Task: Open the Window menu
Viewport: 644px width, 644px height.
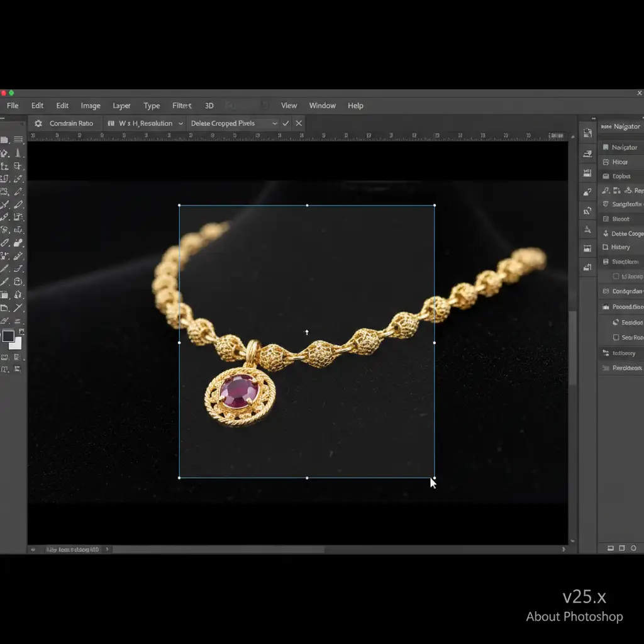Action: (322, 106)
